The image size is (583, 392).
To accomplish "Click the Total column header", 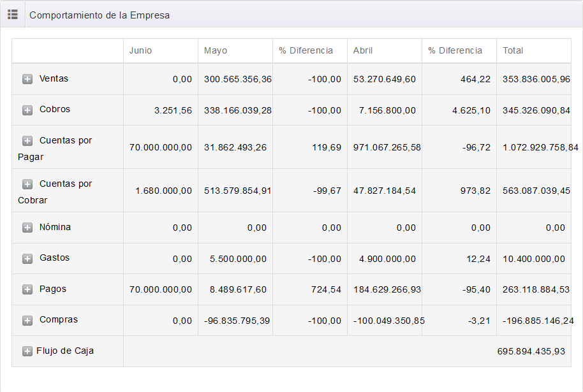I will tap(513, 50).
